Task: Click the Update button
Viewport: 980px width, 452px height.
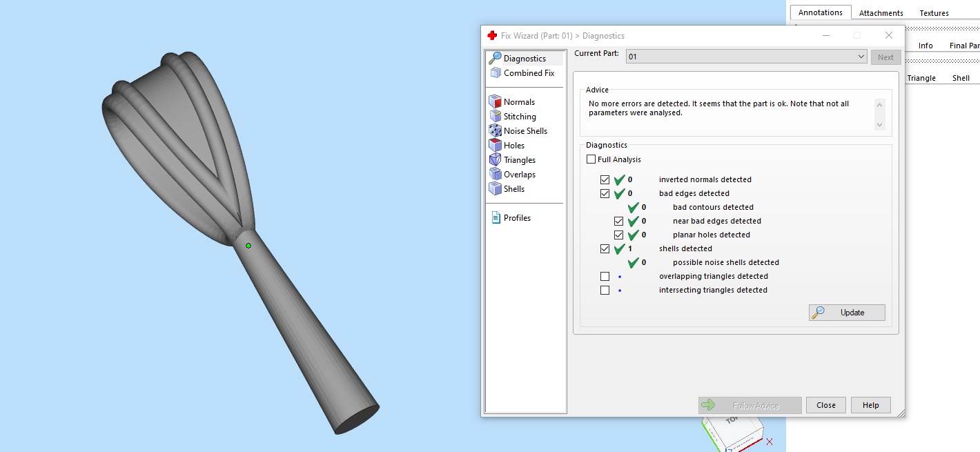Action: coord(847,313)
